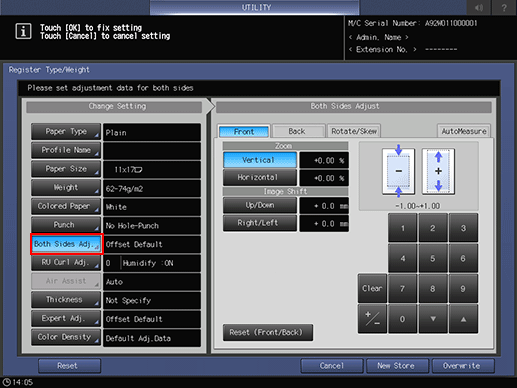Image resolution: width=517 pixels, height=388 pixels.
Task: Tap keypad digit 5
Action: tap(433, 258)
